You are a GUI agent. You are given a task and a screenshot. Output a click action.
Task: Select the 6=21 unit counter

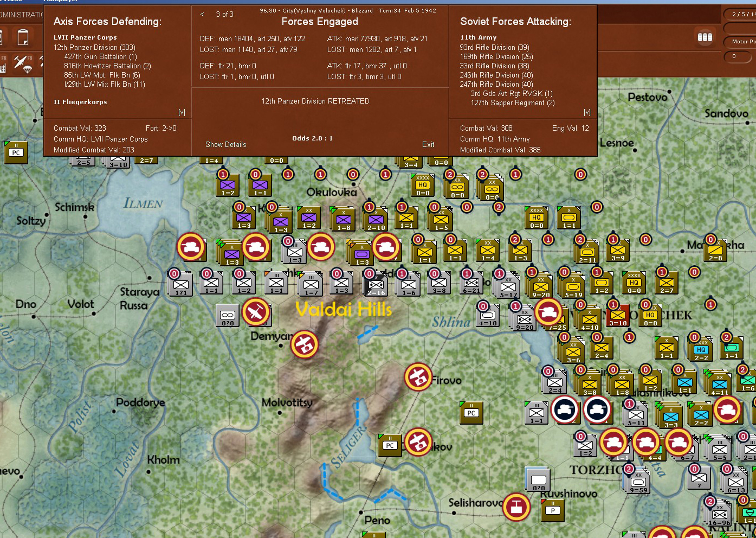(x=471, y=284)
